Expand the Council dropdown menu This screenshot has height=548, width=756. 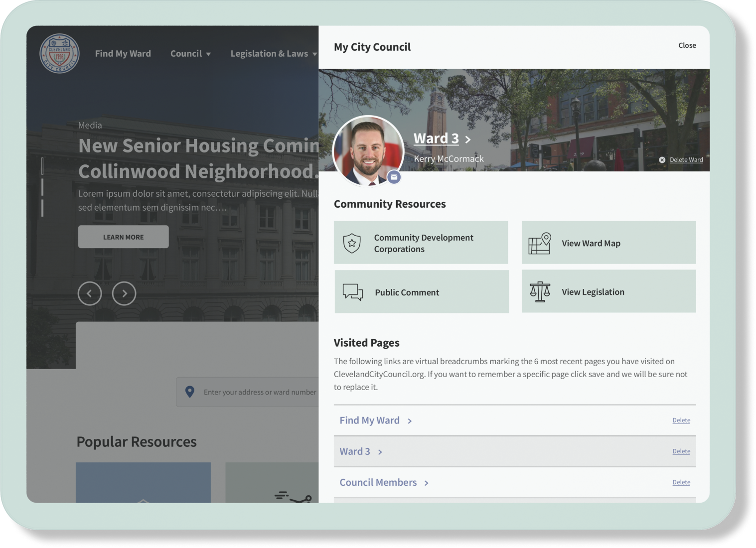[x=190, y=54]
